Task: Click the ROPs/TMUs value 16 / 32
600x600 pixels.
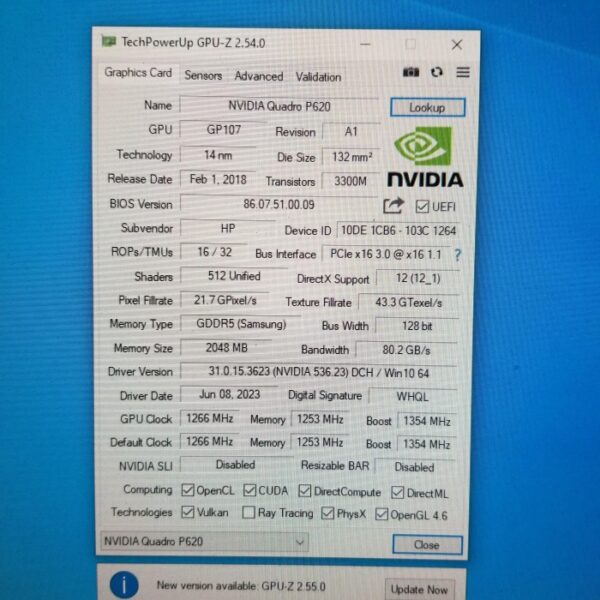Action: [214, 252]
